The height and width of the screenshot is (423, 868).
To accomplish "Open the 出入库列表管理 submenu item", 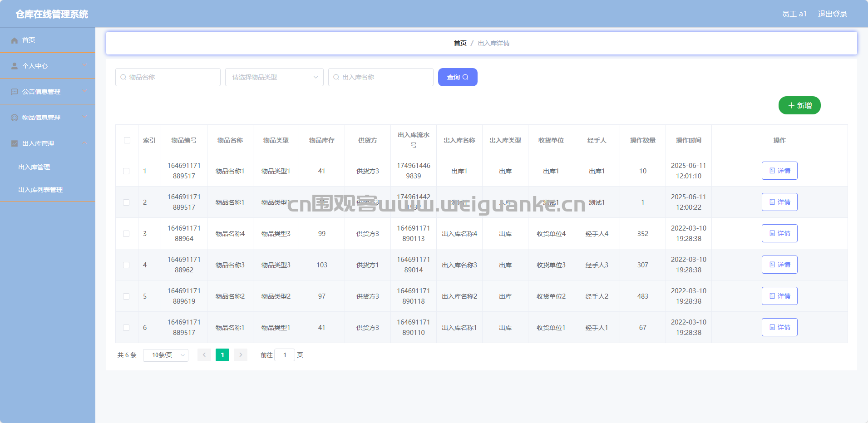I will (40, 190).
